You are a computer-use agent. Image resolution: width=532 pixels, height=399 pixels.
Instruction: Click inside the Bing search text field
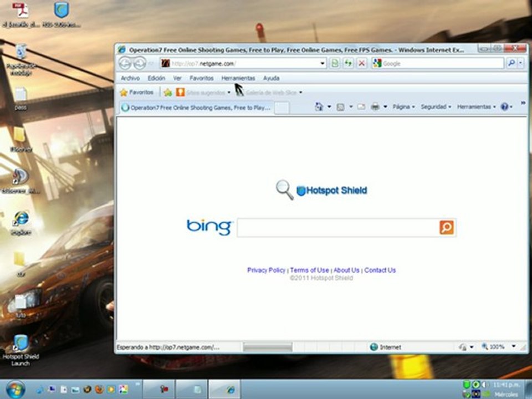click(x=338, y=227)
